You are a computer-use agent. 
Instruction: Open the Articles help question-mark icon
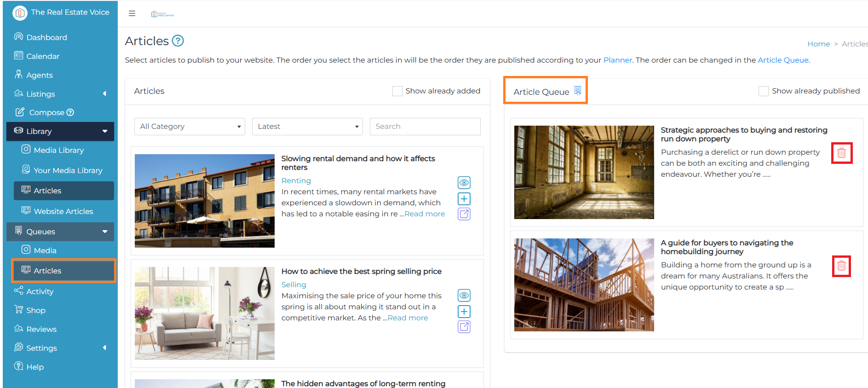tap(178, 41)
